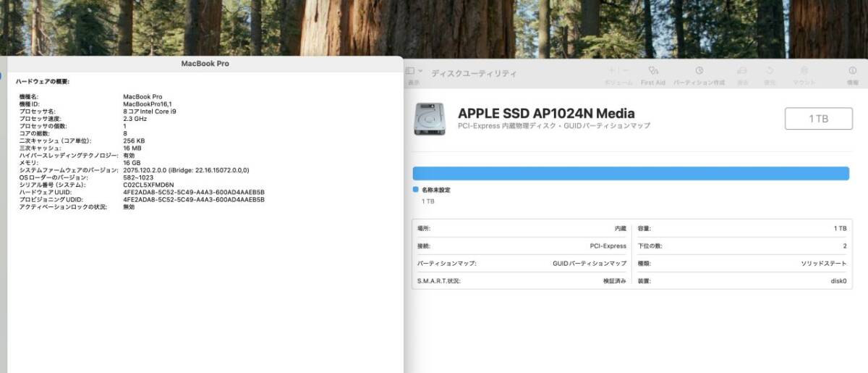Click the 復元 restore toolbar icon

770,71
